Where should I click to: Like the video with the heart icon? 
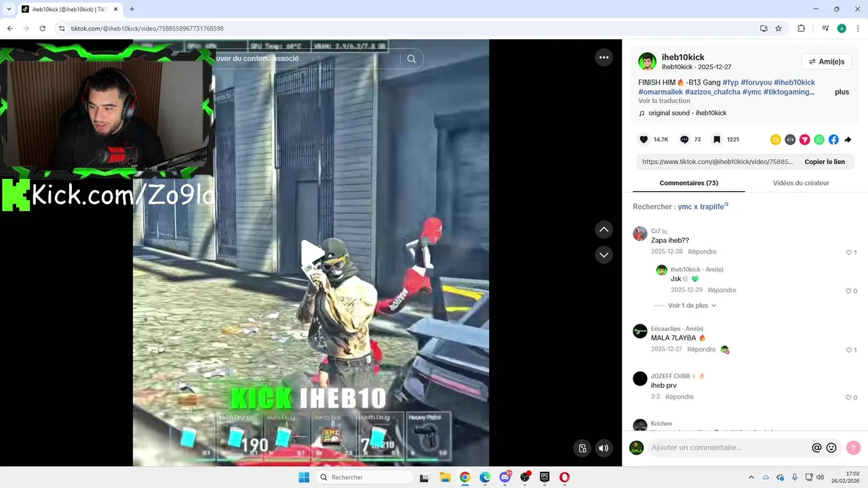[644, 140]
